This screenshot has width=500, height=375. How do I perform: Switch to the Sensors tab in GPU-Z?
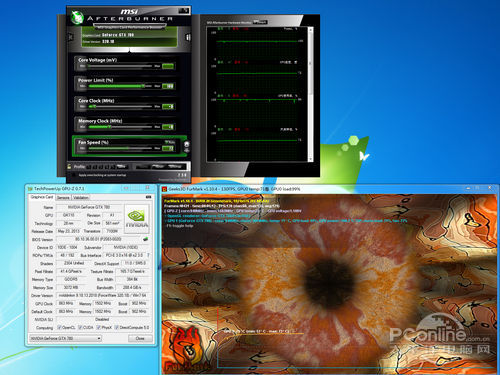[63, 197]
